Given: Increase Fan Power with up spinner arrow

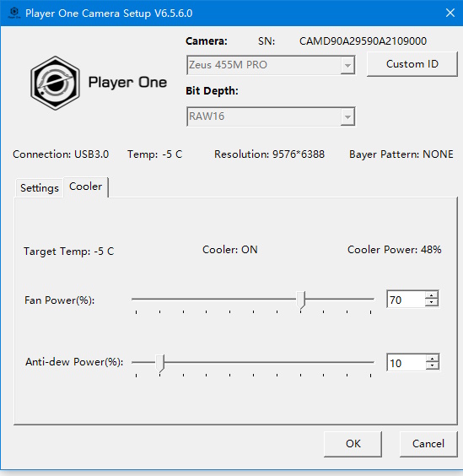Looking at the screenshot, I should [432, 295].
